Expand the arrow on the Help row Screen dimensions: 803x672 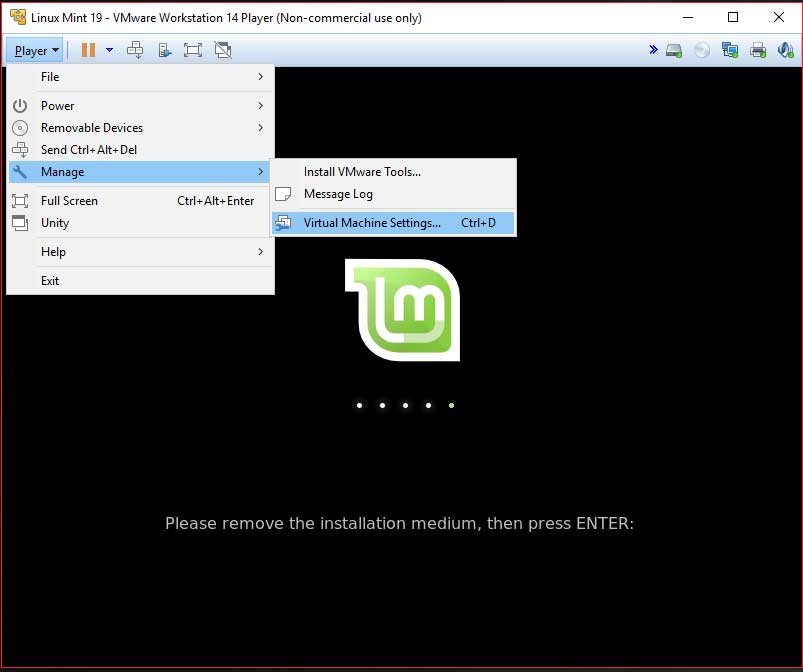[x=261, y=252]
